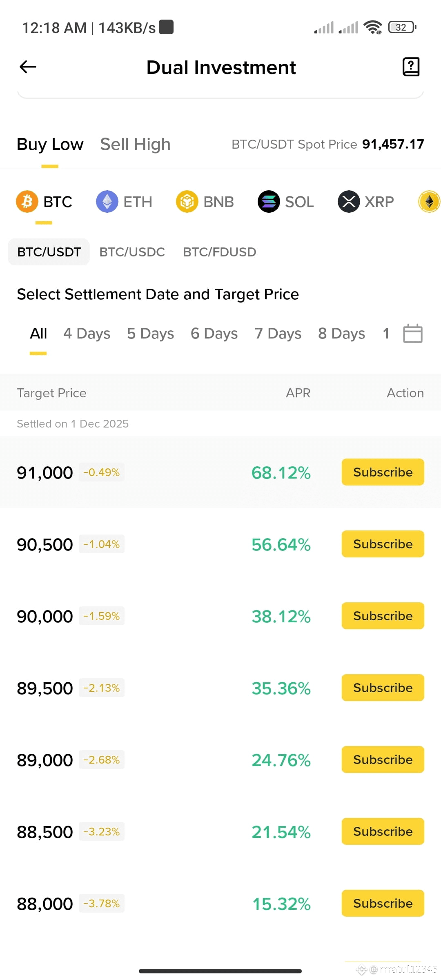The image size is (441, 980).
Task: Pick the BNB coin icon
Action: click(187, 202)
